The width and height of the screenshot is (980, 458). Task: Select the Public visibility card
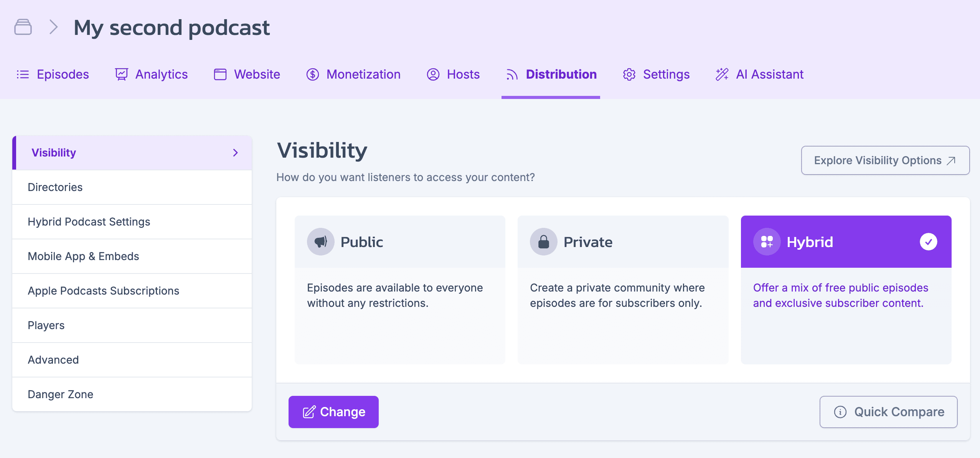400,290
